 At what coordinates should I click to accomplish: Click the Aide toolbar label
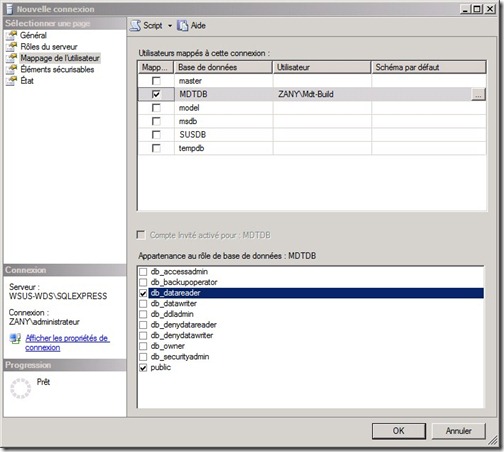198,26
